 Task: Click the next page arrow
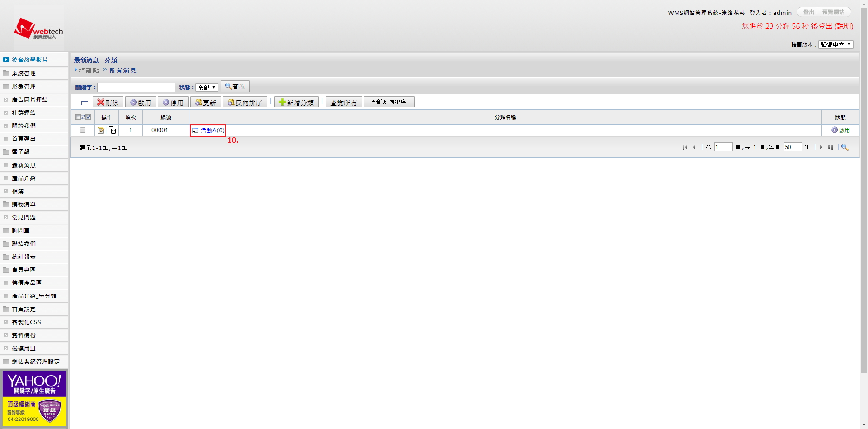821,147
